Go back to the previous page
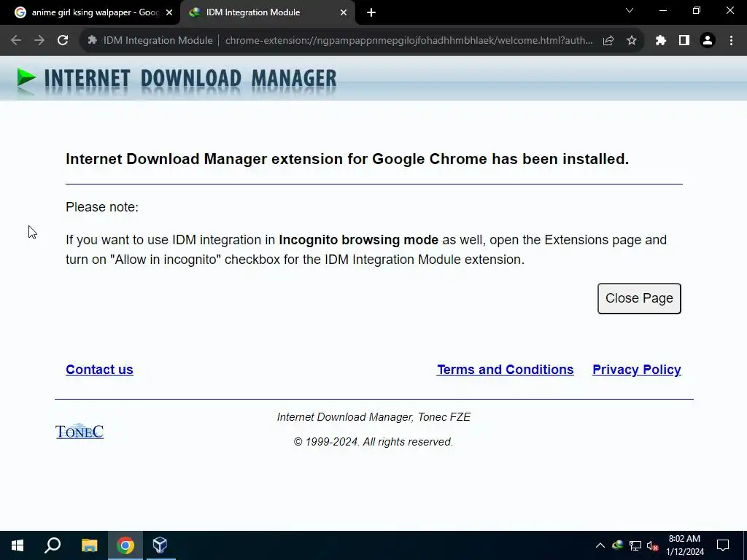747x560 pixels. (x=16, y=41)
